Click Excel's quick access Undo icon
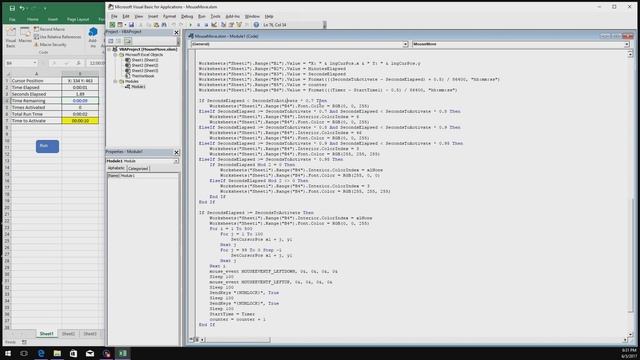The height and width of the screenshot is (360, 640). [x=22, y=8]
